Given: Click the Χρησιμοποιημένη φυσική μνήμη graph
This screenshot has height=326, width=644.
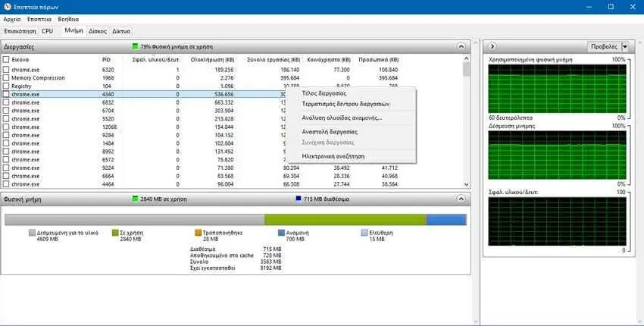Looking at the screenshot, I should pyautogui.click(x=557, y=89).
